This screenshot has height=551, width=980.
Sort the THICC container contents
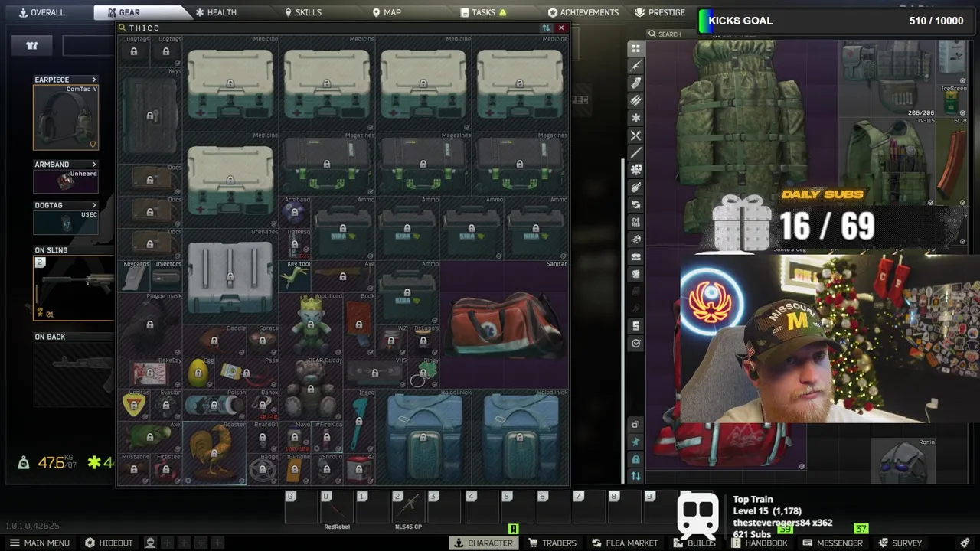click(x=546, y=28)
